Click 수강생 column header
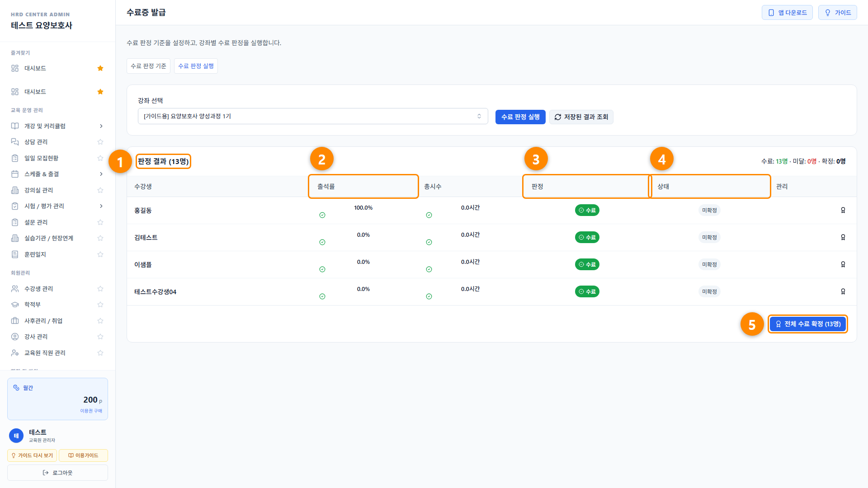Image resolution: width=868 pixels, height=488 pixels. pos(143,186)
